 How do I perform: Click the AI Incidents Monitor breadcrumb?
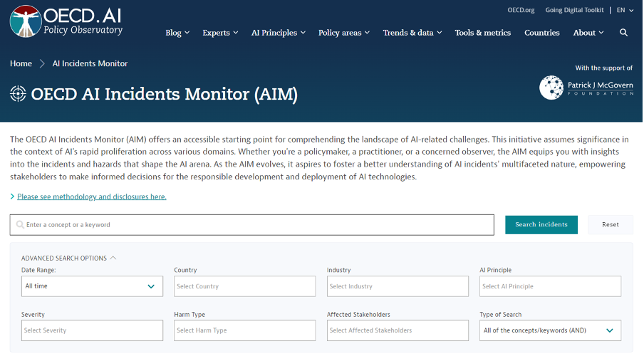coord(90,63)
